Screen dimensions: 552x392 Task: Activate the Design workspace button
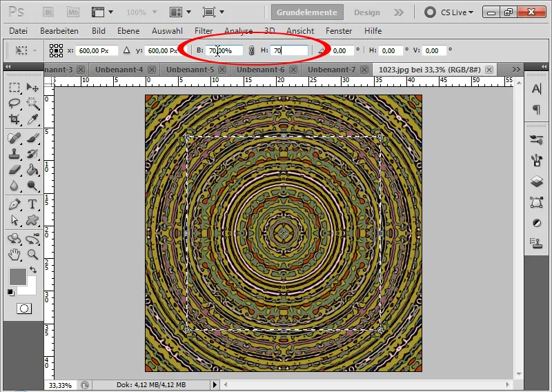tap(367, 12)
